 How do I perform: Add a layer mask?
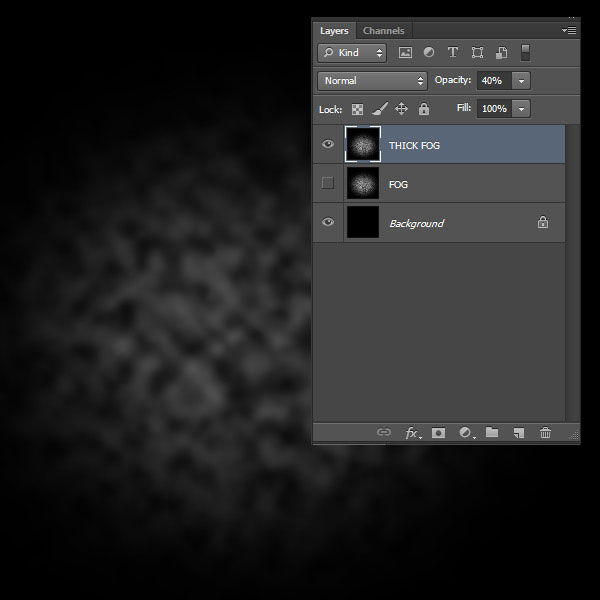(x=438, y=433)
